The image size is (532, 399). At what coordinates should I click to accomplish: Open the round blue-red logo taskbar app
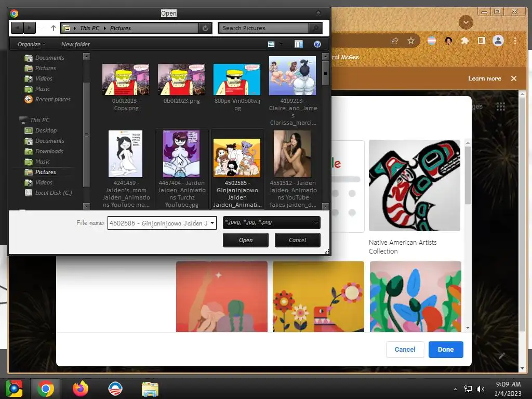click(x=115, y=389)
